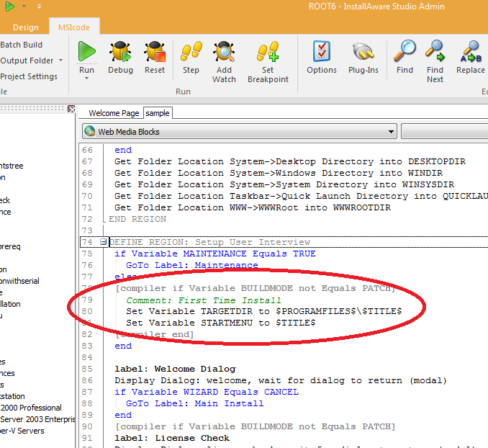This screenshot has height=448, width=488.
Task: Select the MSIcode ribbon tab
Action: tap(74, 27)
